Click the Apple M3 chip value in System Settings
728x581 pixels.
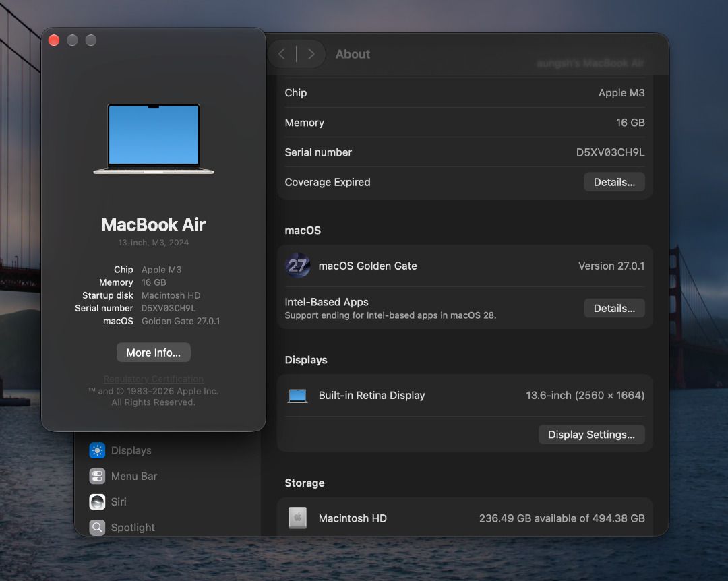621,93
